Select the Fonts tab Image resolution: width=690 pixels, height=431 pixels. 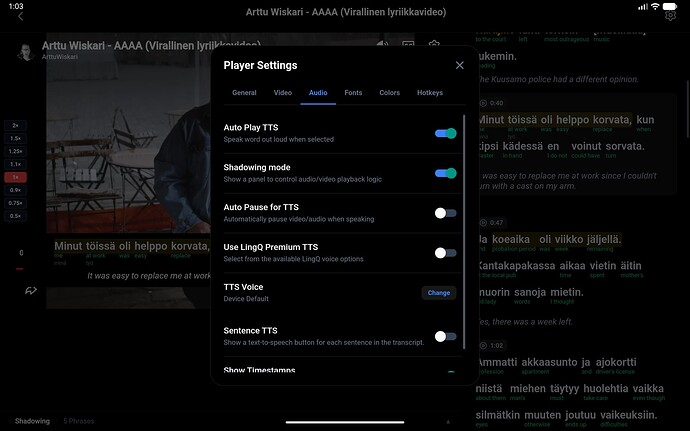point(353,93)
